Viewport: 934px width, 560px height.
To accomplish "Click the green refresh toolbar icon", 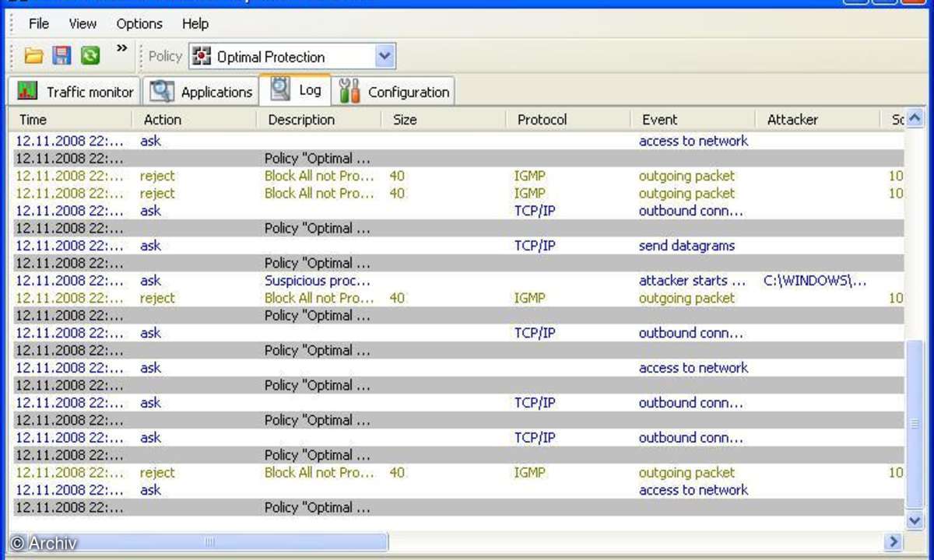I will [90, 56].
